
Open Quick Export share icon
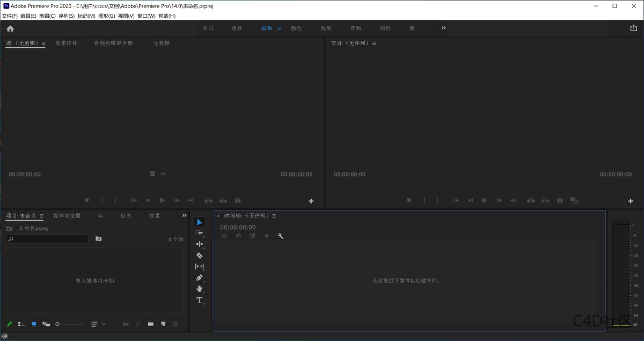point(633,28)
